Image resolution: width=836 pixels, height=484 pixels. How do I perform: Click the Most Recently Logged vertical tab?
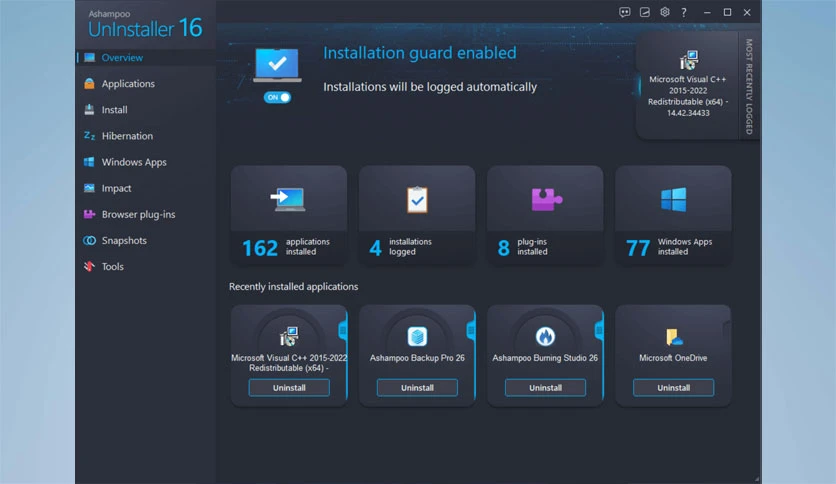749,86
